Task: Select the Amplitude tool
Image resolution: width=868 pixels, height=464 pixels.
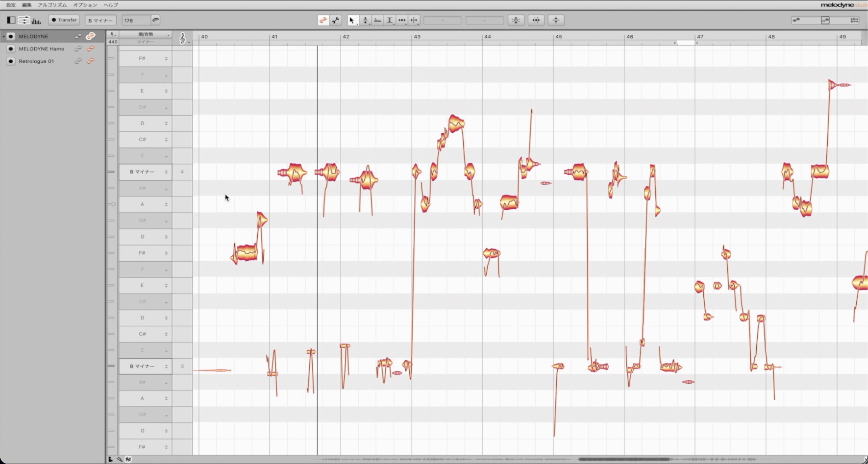Action: (x=390, y=20)
